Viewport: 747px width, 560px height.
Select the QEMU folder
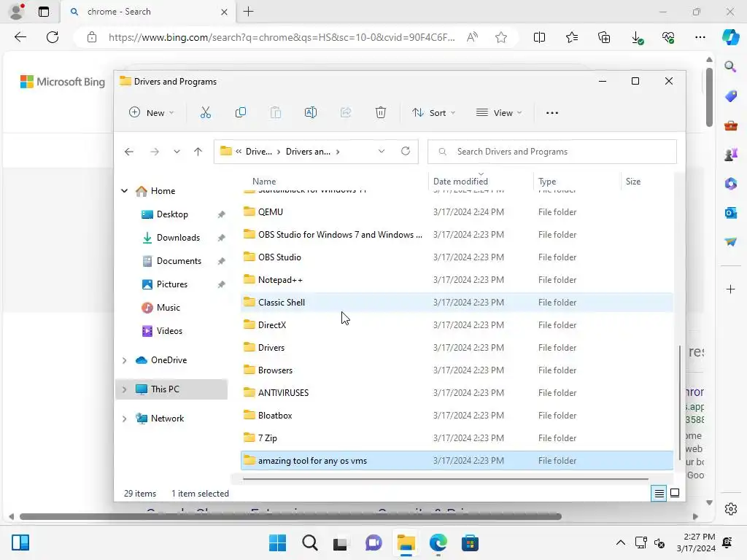(457, 212)
